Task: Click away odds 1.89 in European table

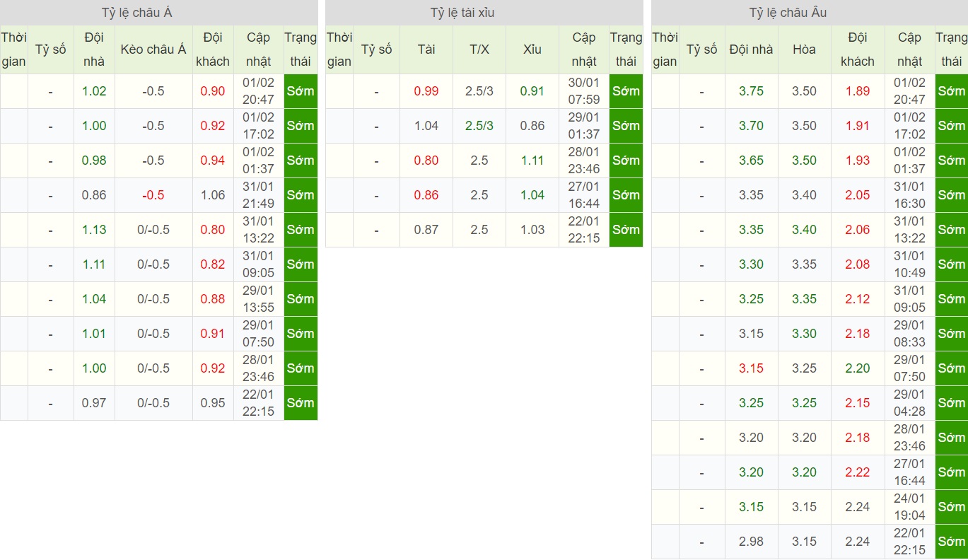Action: [x=858, y=91]
